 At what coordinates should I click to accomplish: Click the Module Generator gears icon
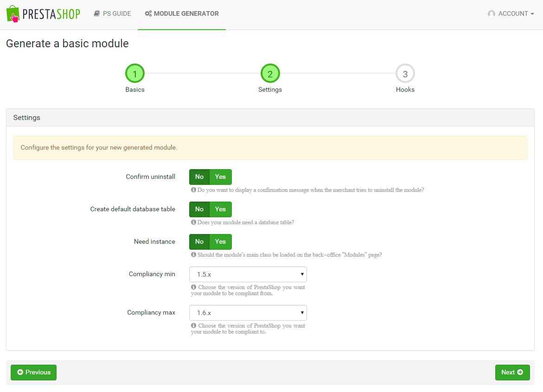(x=148, y=13)
